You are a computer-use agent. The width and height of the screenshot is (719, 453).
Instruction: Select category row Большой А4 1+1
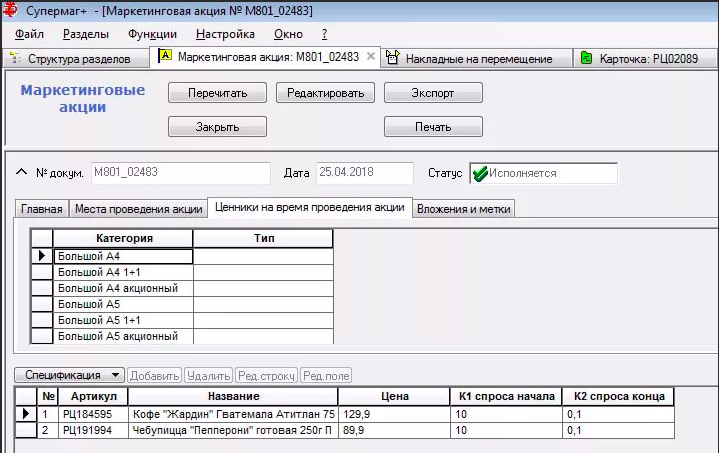click(x=123, y=272)
